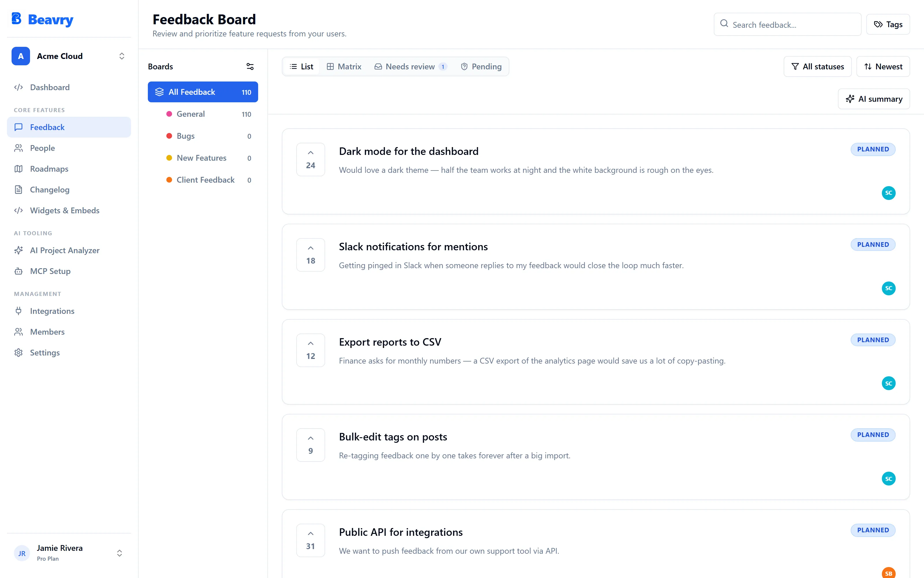Click the yellow New Features color dot
The height and width of the screenshot is (578, 924).
169,158
